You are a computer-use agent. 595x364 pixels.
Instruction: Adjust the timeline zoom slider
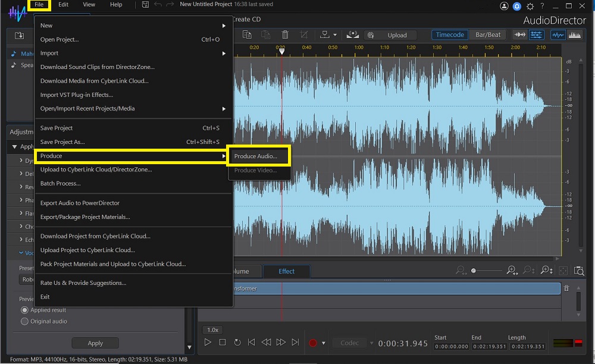coord(473,269)
